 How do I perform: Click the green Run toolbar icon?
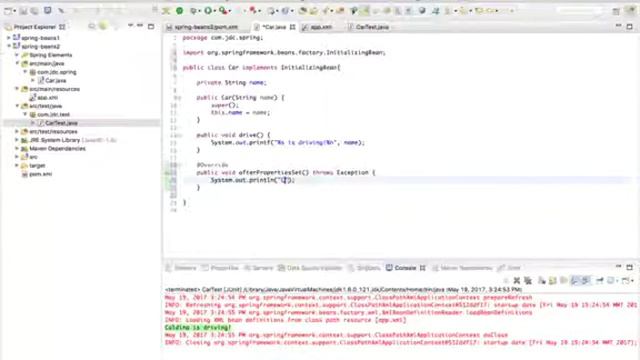[x=208, y=11]
